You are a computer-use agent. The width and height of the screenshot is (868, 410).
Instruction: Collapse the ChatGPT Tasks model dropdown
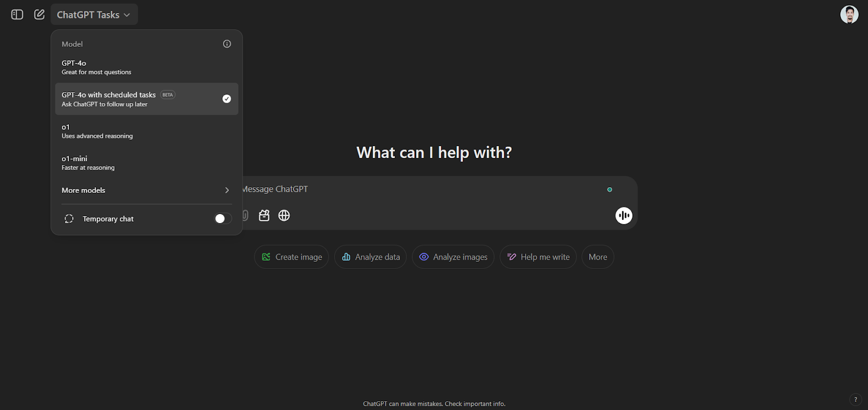[94, 15]
